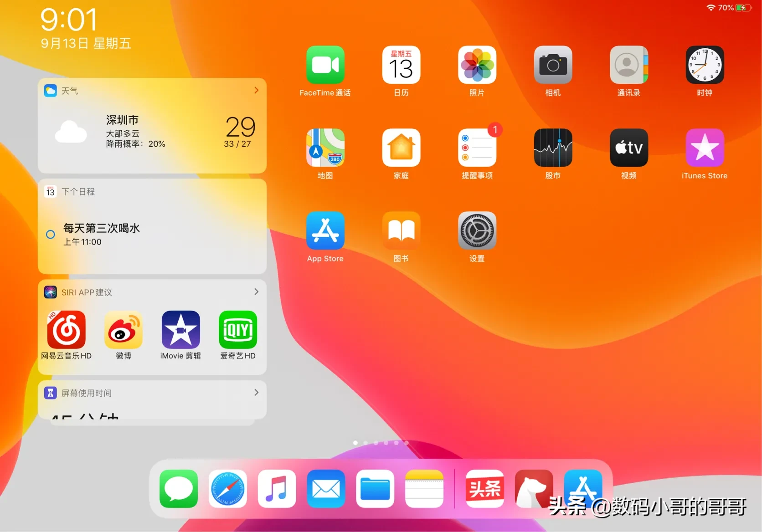Viewport: 762px width, 532px height.
Task: Open iMovie from Siri suggestions
Action: [181, 330]
